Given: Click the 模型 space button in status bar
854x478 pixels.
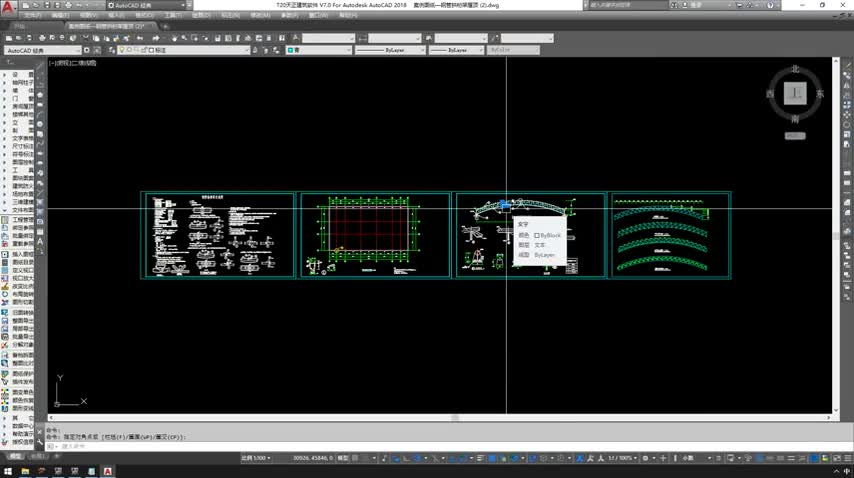Looking at the screenshot, I should 343,458.
